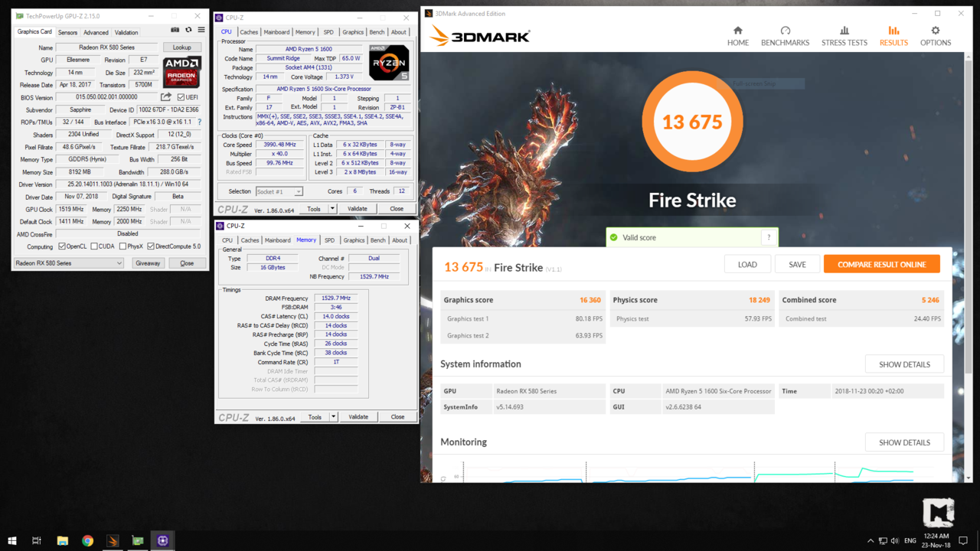Expand the Tools arrow in the CPU-Z CPU window
This screenshot has height=551, width=980.
coord(332,208)
